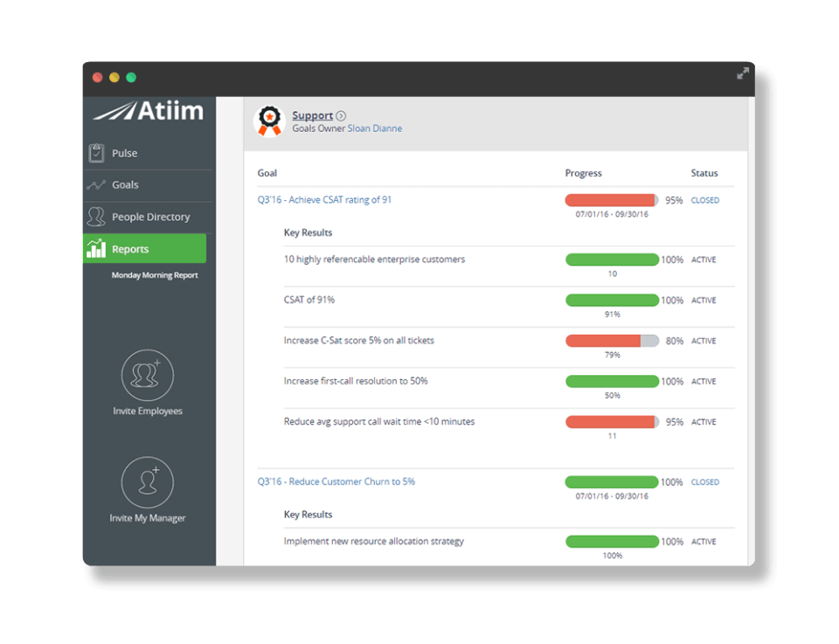Open the Monday Morning Report submenu item
839x644 pixels.
tap(155, 275)
